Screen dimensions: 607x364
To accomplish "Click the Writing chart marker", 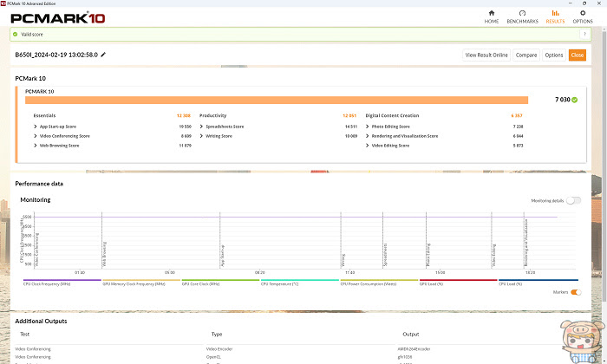I will [343, 260].
